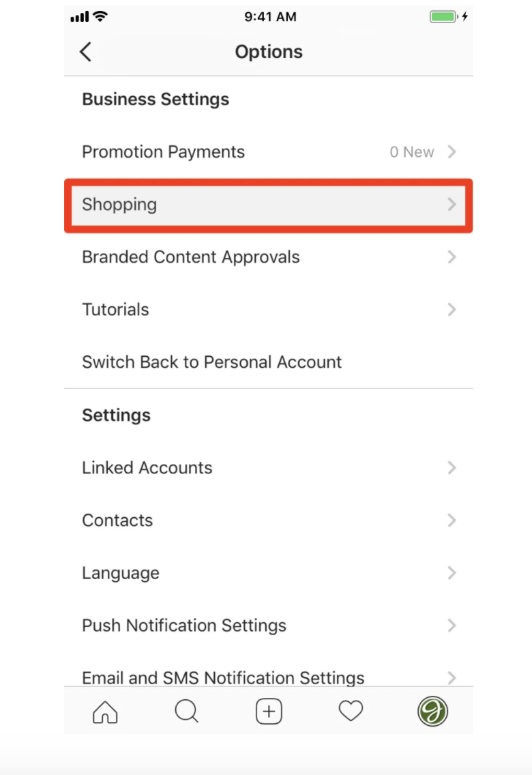532x775 pixels.
Task: Open Promotion Payments
Action: point(269,151)
